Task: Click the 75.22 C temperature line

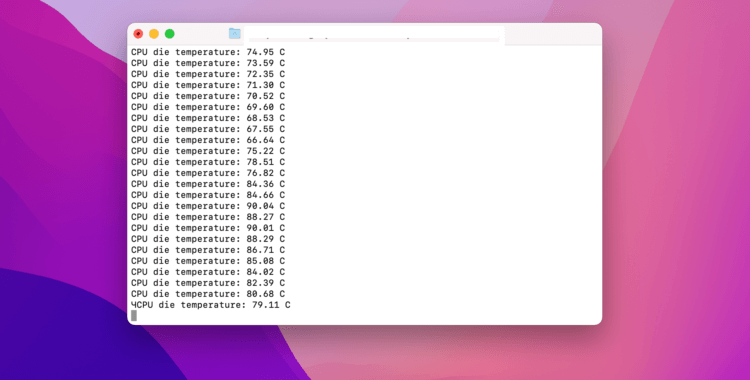Action: [x=208, y=151]
